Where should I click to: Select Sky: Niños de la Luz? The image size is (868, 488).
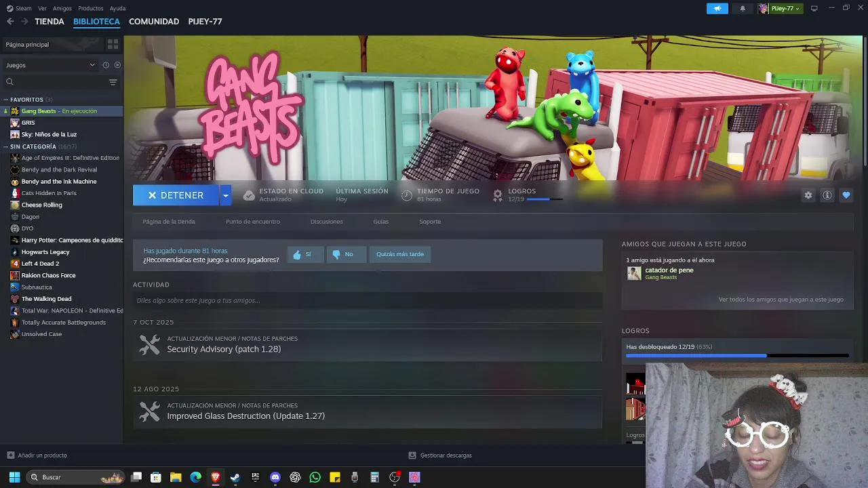pos(61,134)
